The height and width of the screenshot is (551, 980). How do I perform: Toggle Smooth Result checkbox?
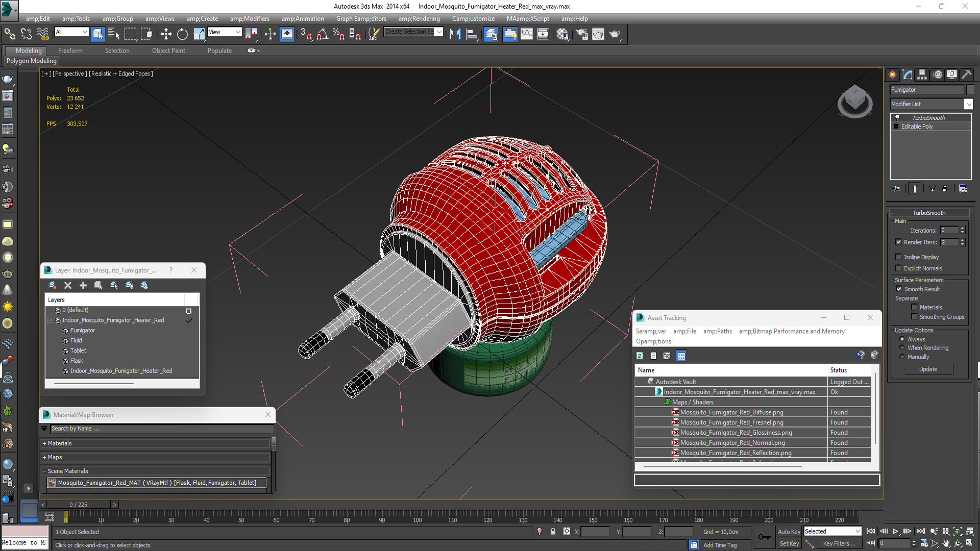click(x=899, y=289)
